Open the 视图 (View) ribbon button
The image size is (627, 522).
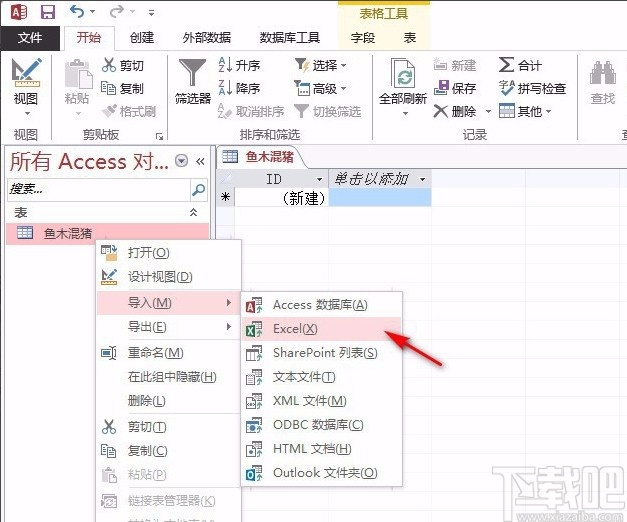pos(26,87)
